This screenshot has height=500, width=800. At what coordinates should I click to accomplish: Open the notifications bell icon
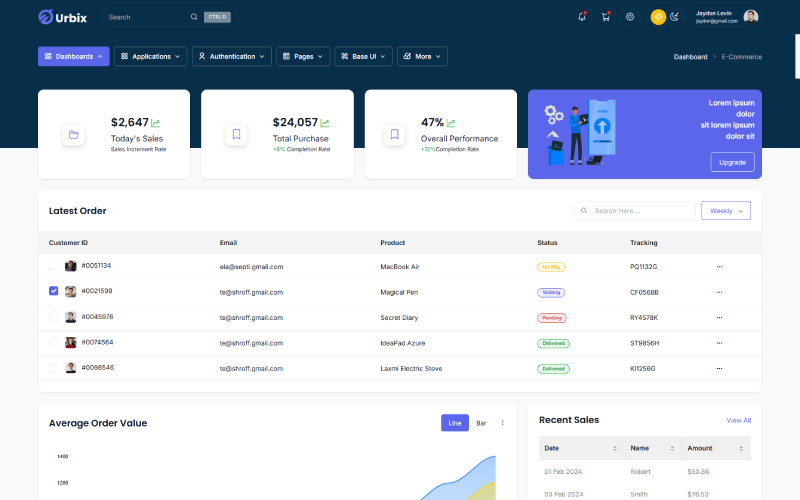(582, 17)
